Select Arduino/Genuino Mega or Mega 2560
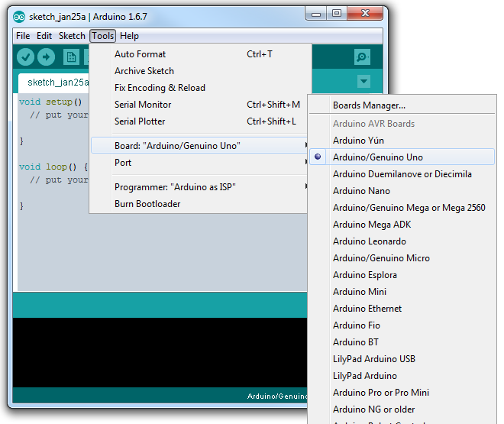This screenshot has width=504, height=424. pyautogui.click(x=402, y=208)
